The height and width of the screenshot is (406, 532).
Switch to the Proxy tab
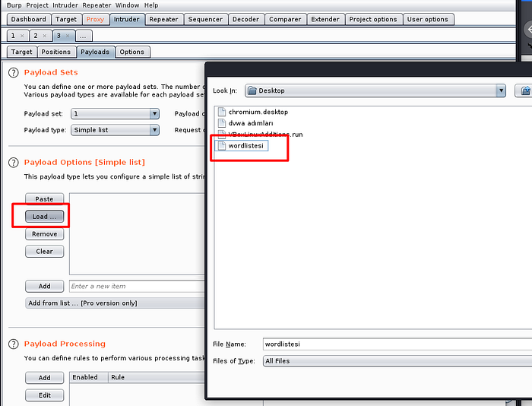(x=95, y=19)
